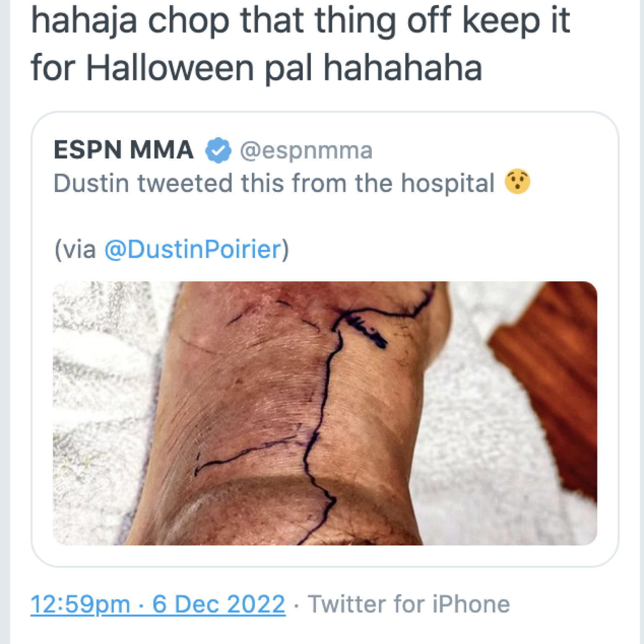
Task: Open the @DustinPoirier mention link
Action: coord(193,249)
